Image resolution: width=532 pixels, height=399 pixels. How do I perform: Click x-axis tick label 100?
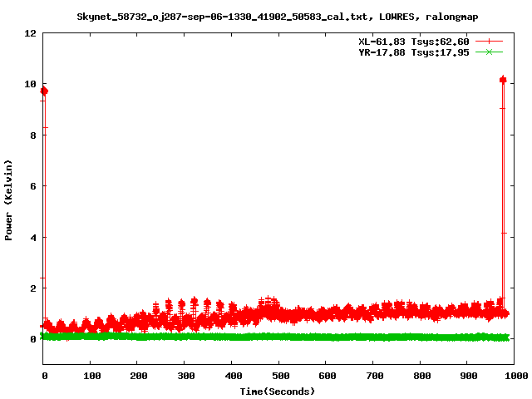pos(92,376)
